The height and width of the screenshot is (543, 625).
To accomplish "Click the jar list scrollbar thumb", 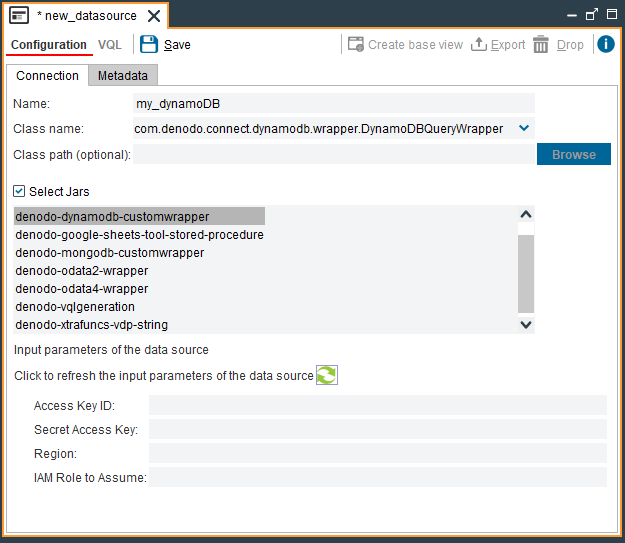I will (526, 274).
